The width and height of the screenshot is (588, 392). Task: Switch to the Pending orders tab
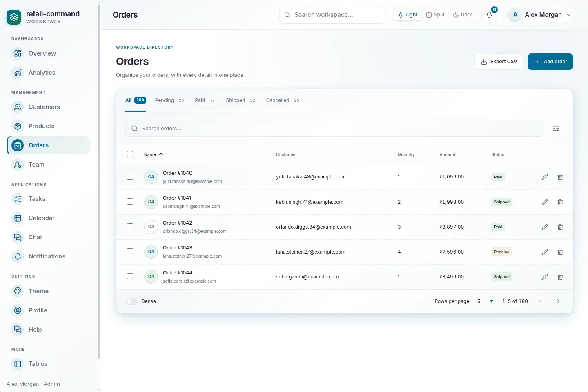click(169, 100)
